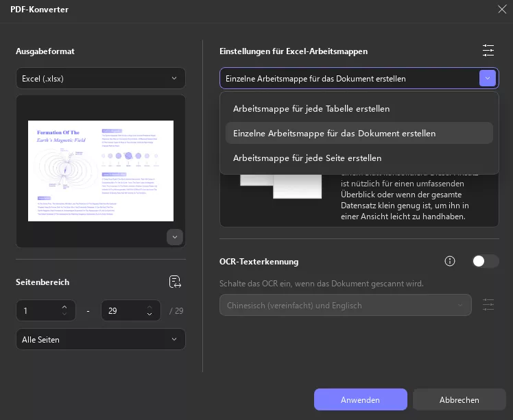Click the OCR info icon
513x420 pixels.
coord(450,261)
